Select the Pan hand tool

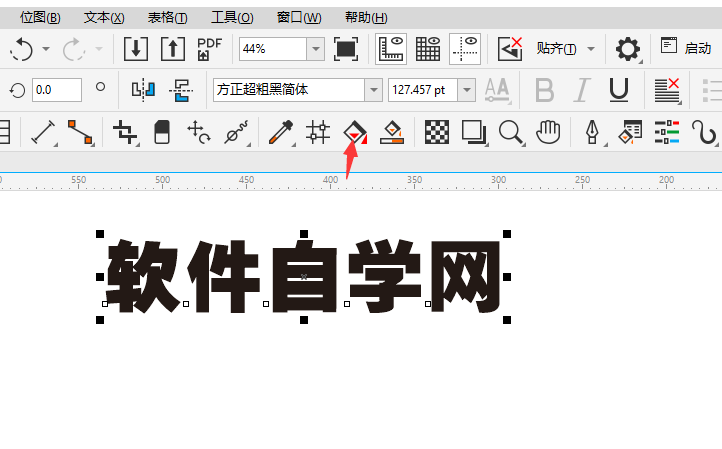[548, 133]
